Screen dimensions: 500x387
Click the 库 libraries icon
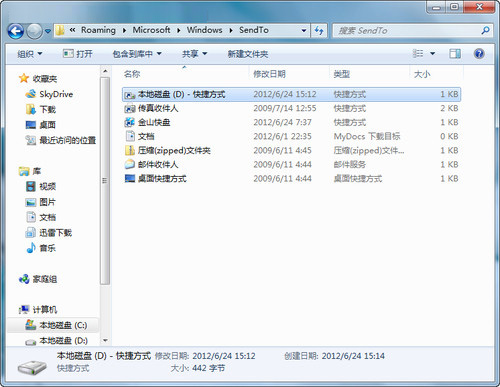(24, 171)
